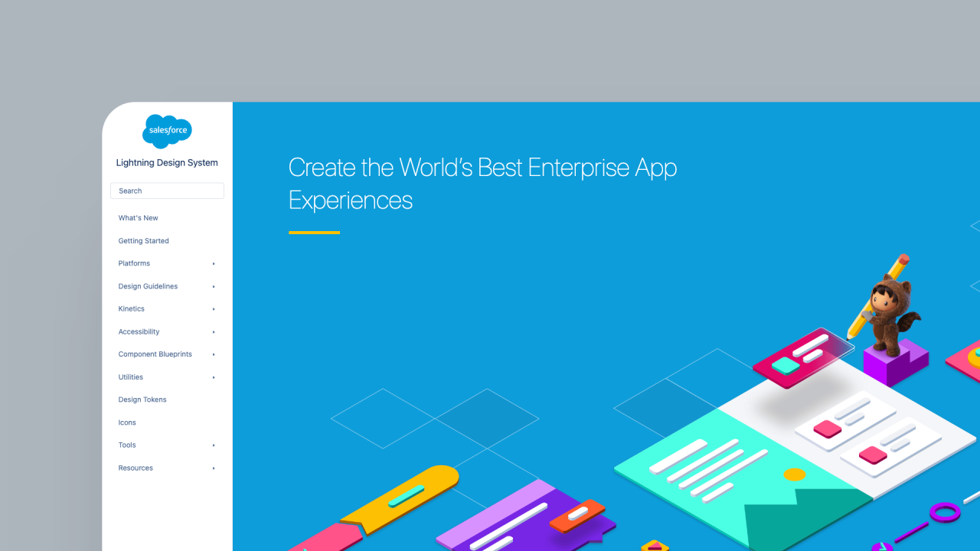The height and width of the screenshot is (551, 980).
Task: Open the Icons page
Action: [127, 422]
